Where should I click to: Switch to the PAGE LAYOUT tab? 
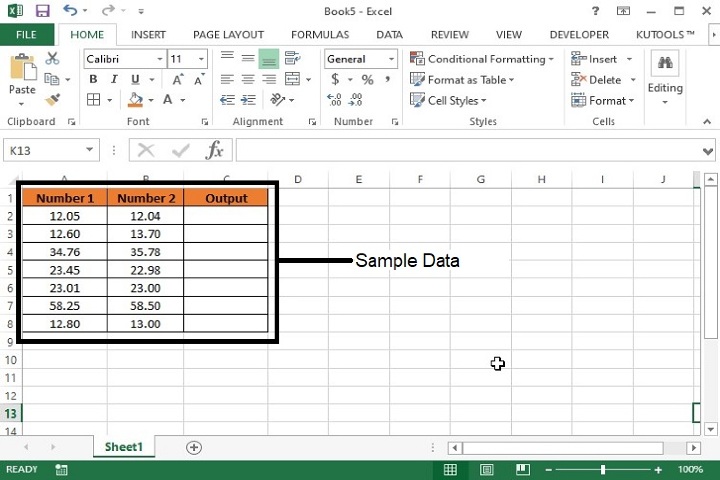[x=228, y=34]
